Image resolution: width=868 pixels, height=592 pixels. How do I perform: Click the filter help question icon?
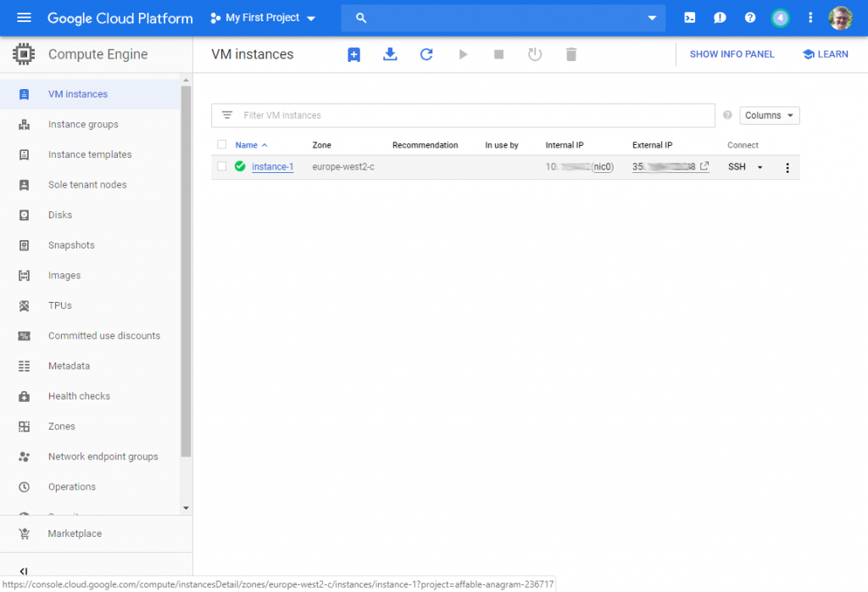727,115
